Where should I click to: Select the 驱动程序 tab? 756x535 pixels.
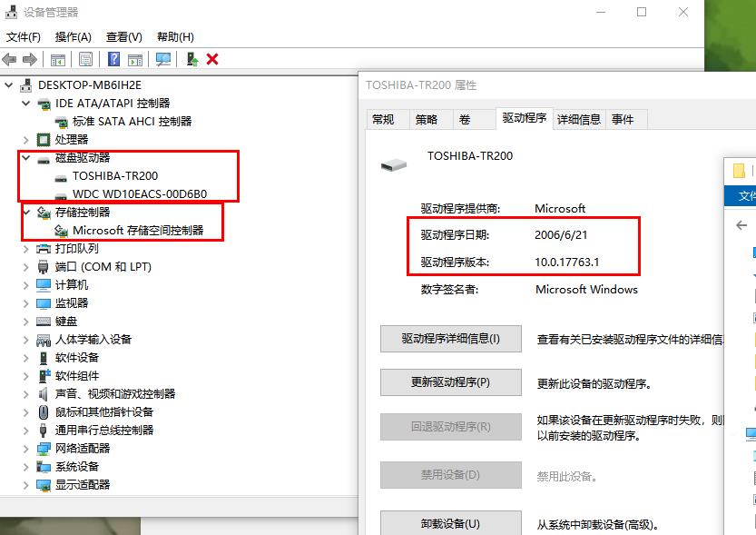(x=524, y=118)
